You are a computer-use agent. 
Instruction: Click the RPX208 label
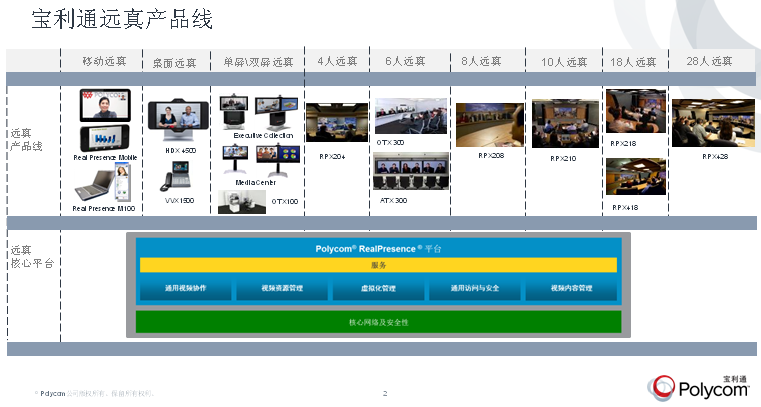491,156
